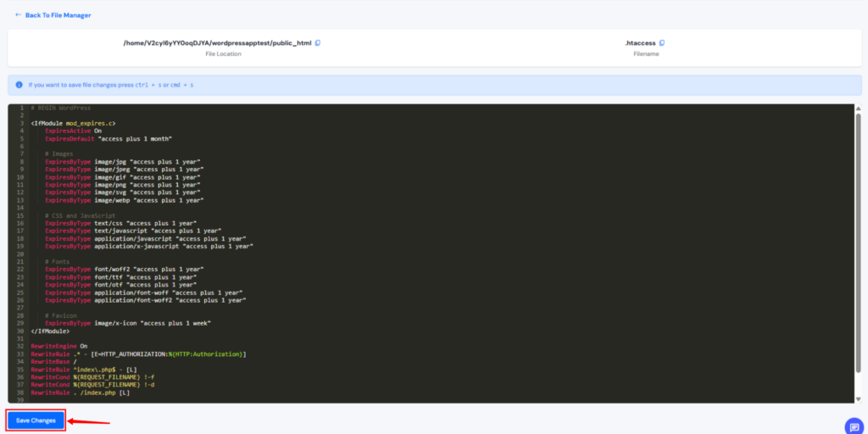Click the text/css ExpiresByType line
The image size is (868, 434).
120,223
